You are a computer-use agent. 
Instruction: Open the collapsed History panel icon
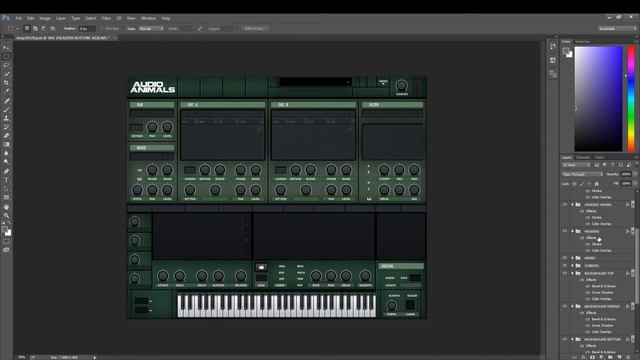pyautogui.click(x=553, y=46)
